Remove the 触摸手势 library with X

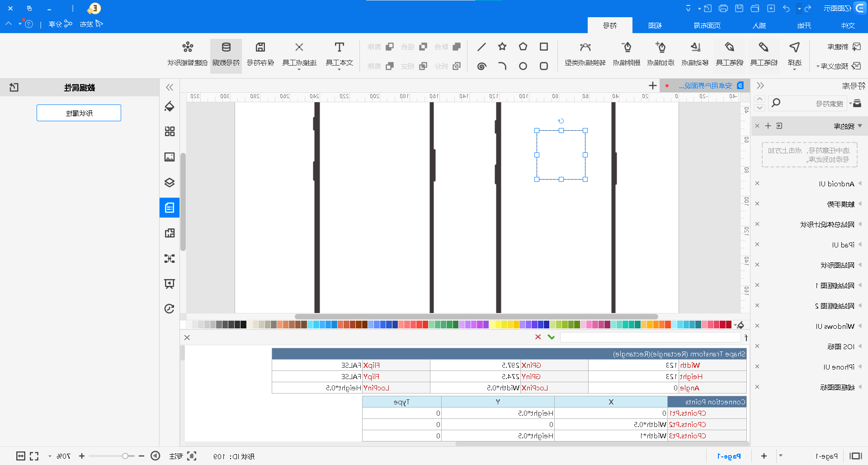tap(757, 204)
